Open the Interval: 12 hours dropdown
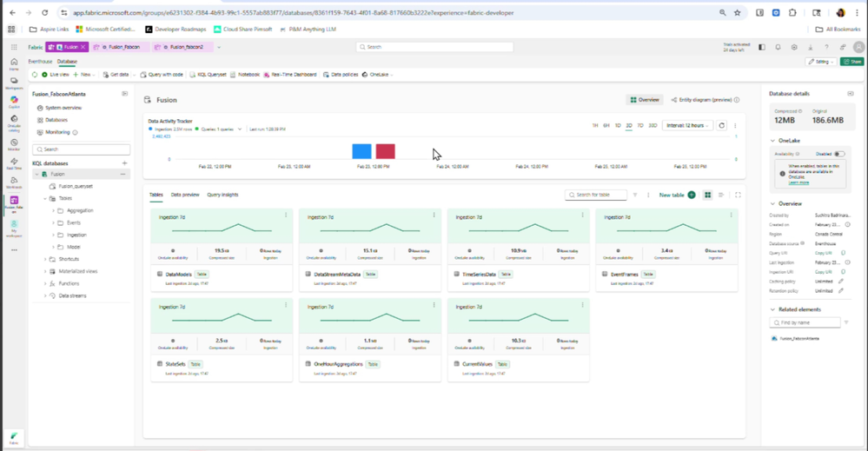This screenshot has width=868, height=451. (x=687, y=126)
